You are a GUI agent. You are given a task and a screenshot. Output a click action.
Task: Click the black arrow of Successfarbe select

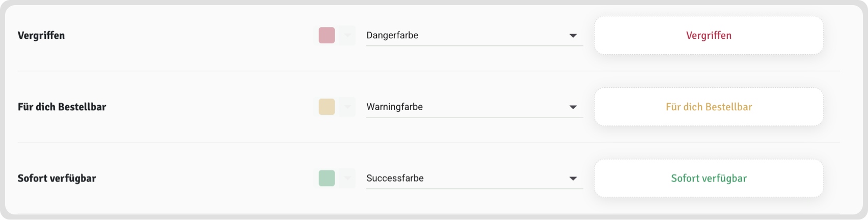click(573, 179)
